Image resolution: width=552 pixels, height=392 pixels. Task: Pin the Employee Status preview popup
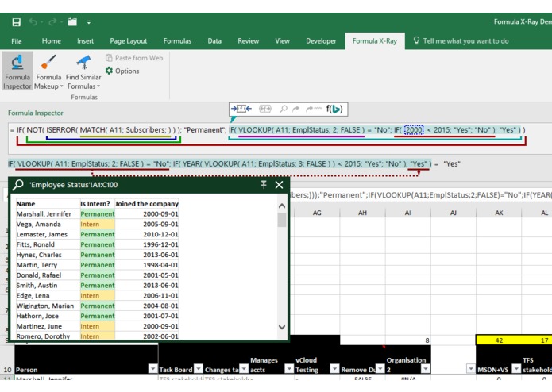[x=264, y=185]
